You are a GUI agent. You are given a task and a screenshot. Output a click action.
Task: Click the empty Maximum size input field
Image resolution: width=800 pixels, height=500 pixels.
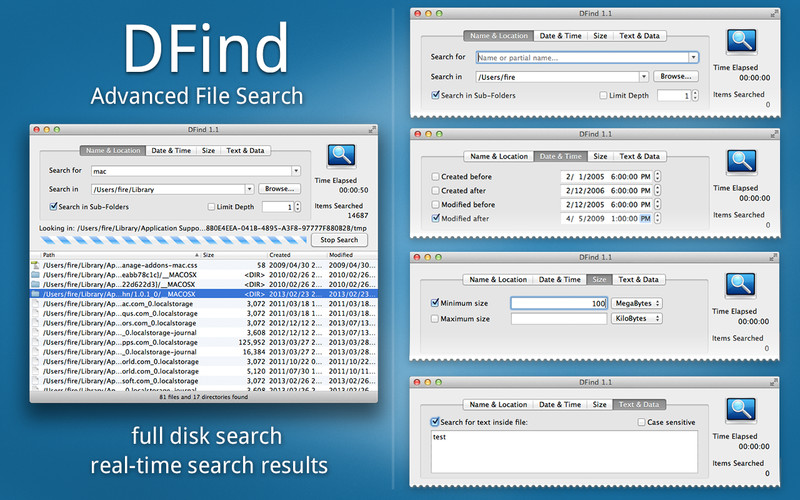coord(559,318)
